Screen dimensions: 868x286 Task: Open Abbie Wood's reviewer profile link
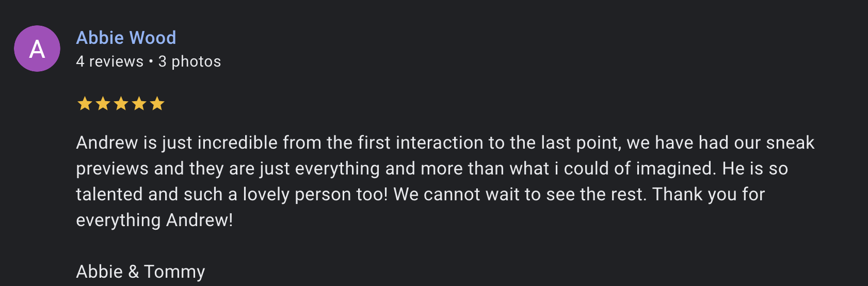(126, 38)
